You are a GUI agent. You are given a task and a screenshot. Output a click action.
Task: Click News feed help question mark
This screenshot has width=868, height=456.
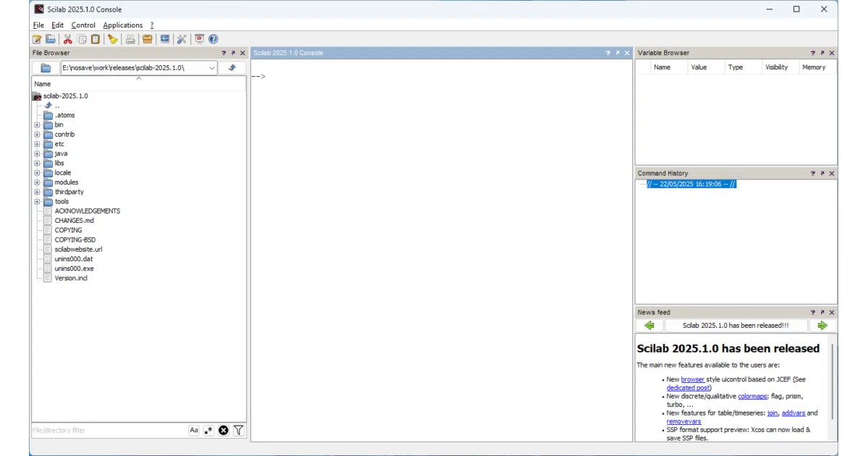point(813,313)
